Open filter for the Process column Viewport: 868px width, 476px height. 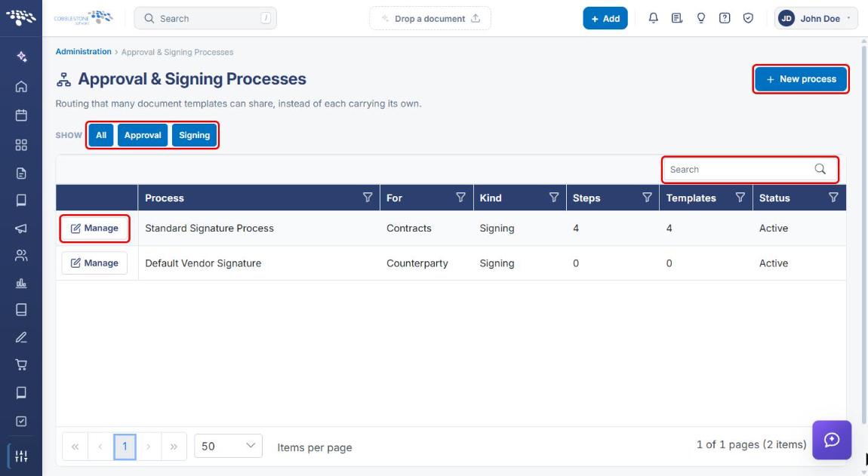[x=367, y=198]
